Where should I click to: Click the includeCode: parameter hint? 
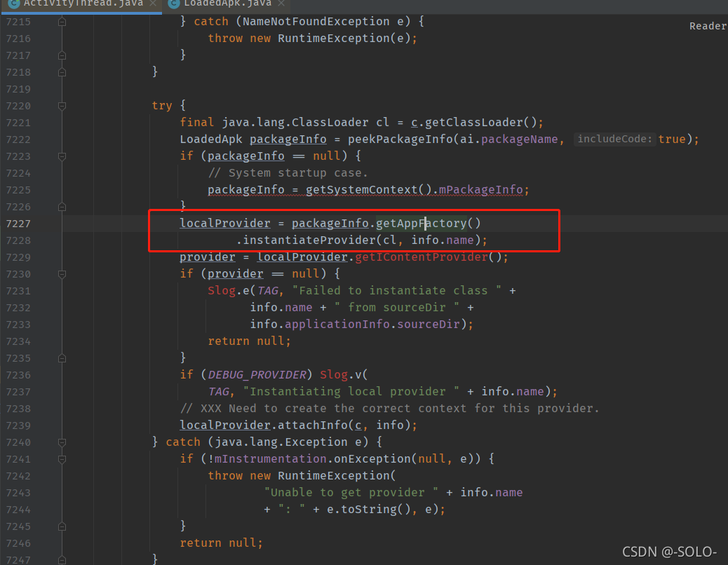point(614,139)
